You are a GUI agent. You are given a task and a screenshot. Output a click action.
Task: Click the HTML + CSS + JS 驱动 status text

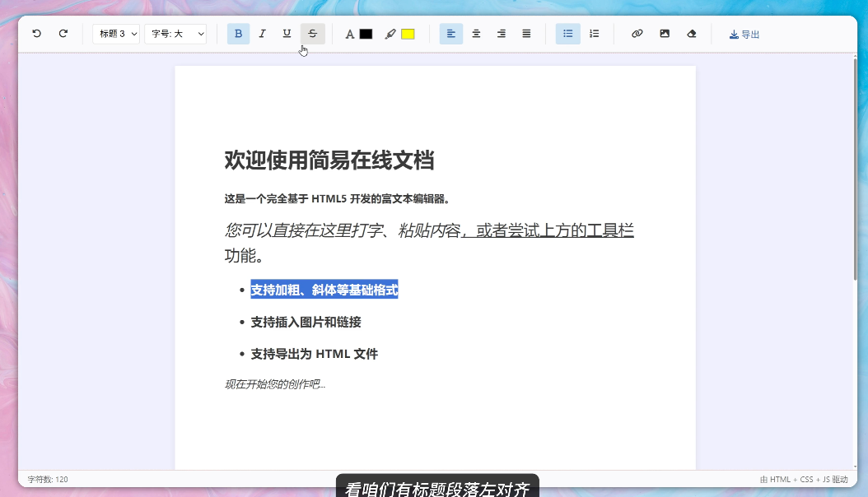pos(804,480)
